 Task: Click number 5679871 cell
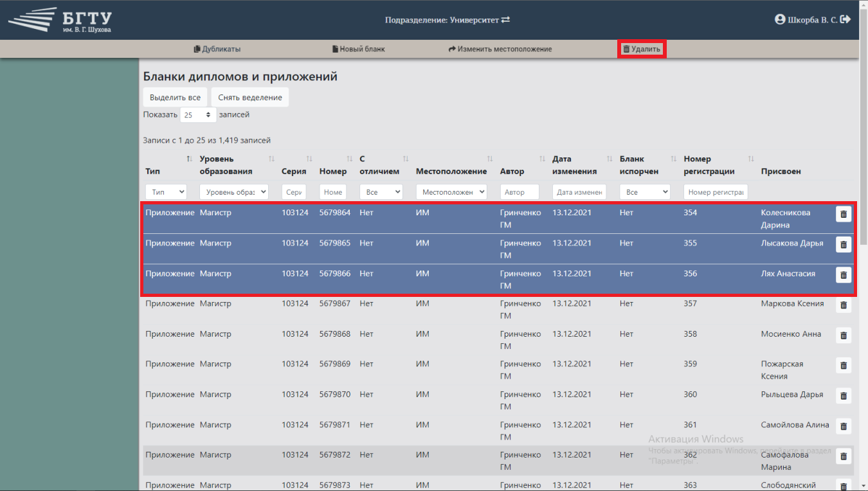(335, 425)
